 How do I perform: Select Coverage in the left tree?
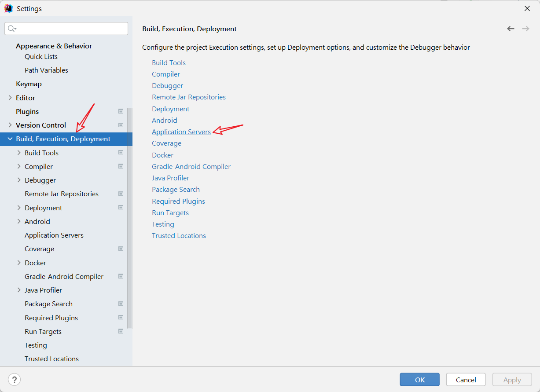[x=39, y=249]
